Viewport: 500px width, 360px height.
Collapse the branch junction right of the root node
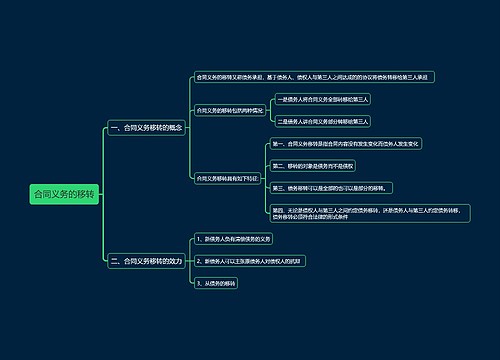(101, 194)
